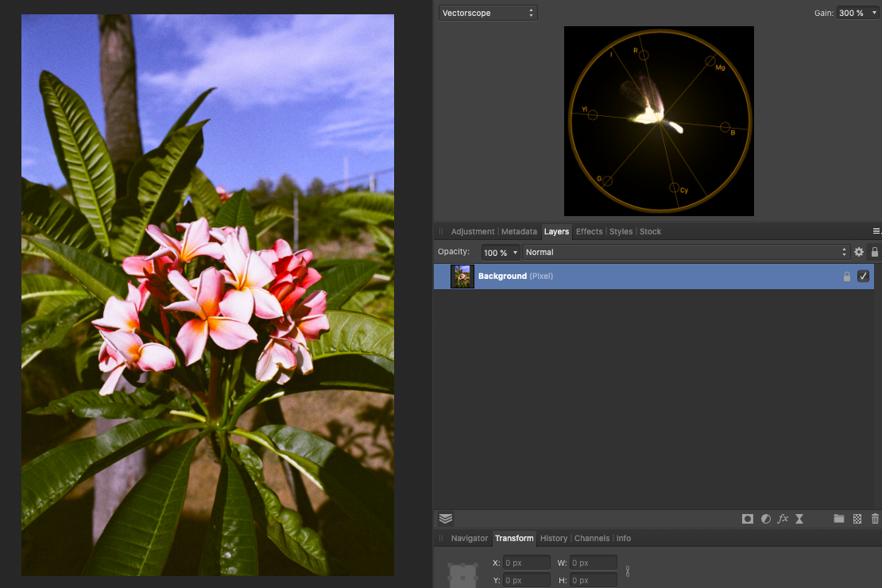Click the Background layer's lock icon

pos(846,277)
